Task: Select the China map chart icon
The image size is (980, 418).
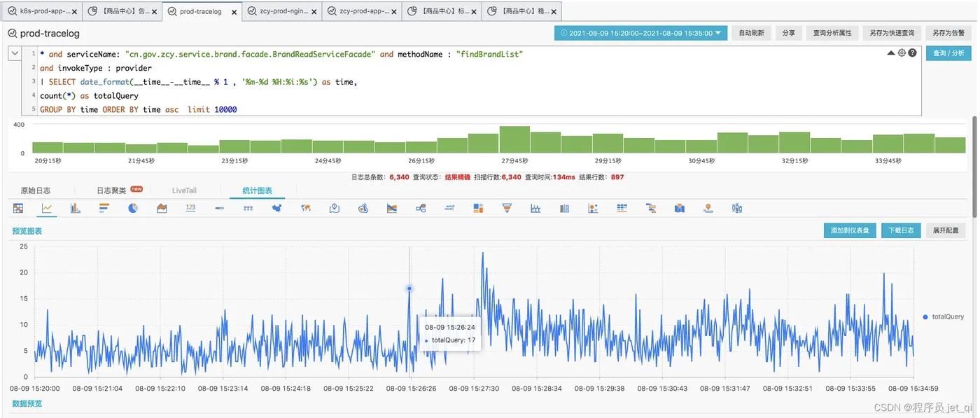Action: click(276, 208)
